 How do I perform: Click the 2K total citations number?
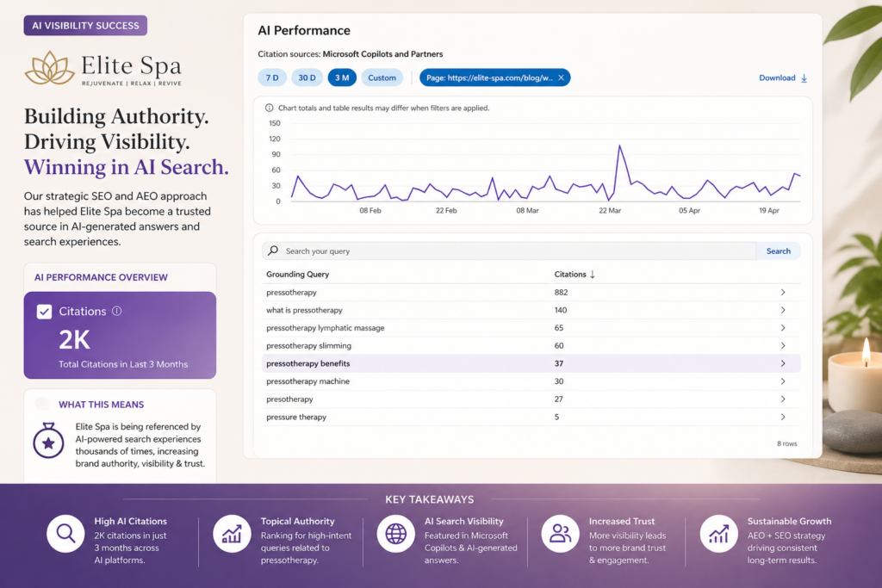coord(74,339)
